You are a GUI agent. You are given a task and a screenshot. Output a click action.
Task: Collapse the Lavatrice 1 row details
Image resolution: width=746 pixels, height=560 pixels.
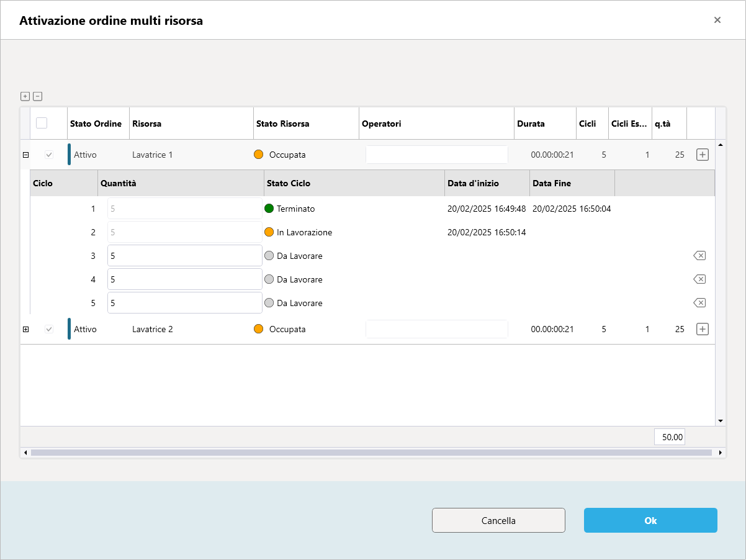point(25,155)
